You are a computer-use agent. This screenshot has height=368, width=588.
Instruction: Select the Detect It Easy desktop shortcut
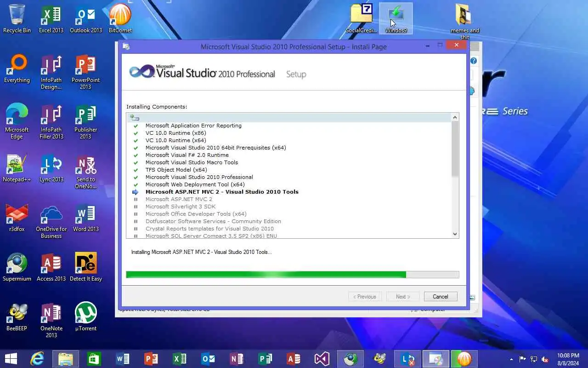click(x=86, y=267)
